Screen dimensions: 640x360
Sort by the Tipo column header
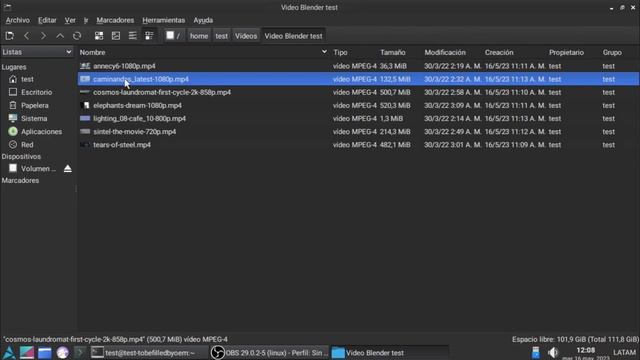(x=340, y=52)
